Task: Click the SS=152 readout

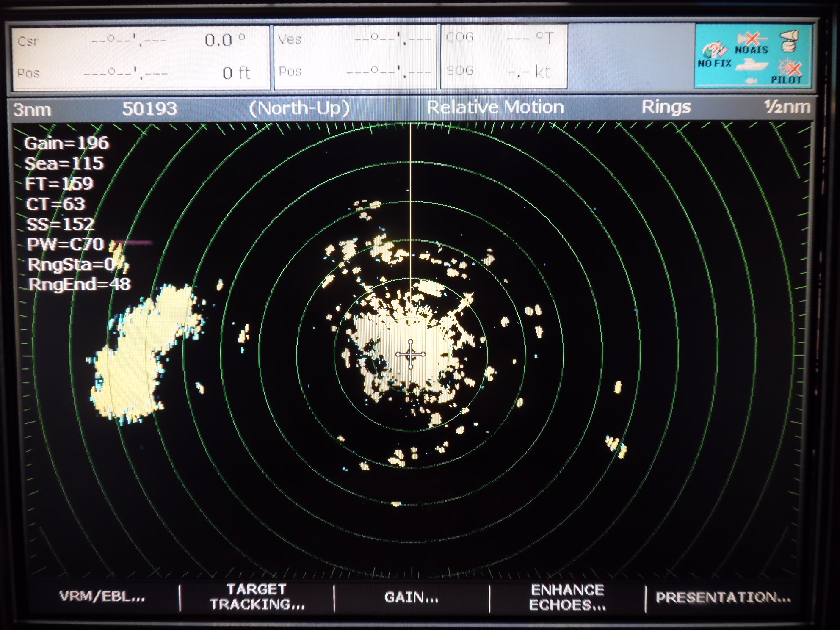Action: pos(60,224)
